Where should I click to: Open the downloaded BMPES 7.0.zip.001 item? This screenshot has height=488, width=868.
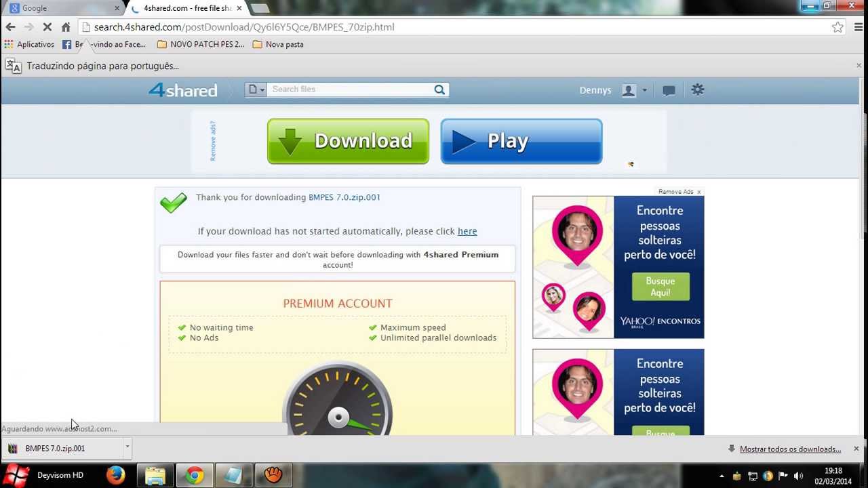(62, 448)
